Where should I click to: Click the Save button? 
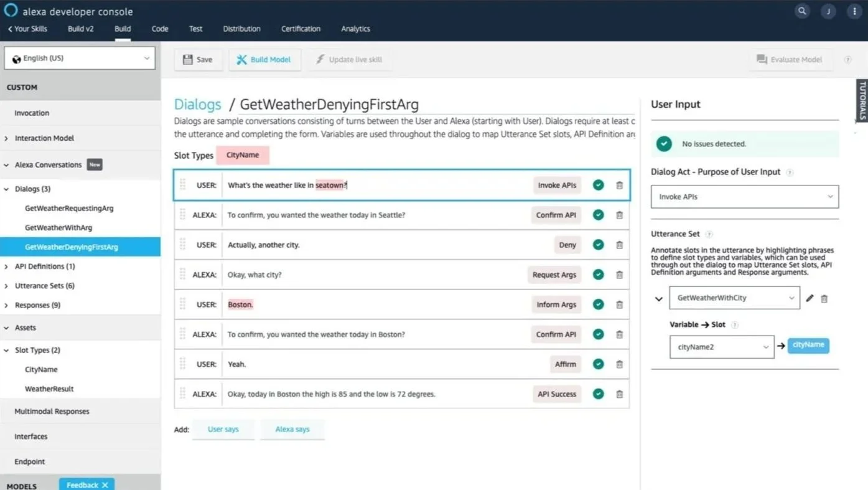[198, 60]
